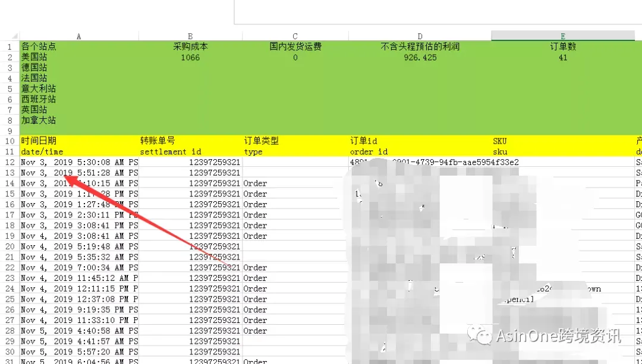Select the 订单类型 header cell

[x=295, y=141]
